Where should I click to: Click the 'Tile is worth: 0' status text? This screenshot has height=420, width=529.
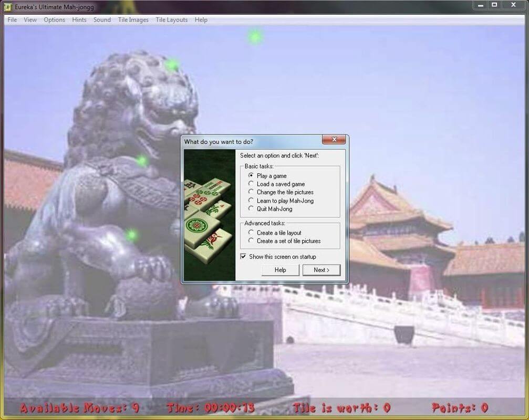pos(341,408)
